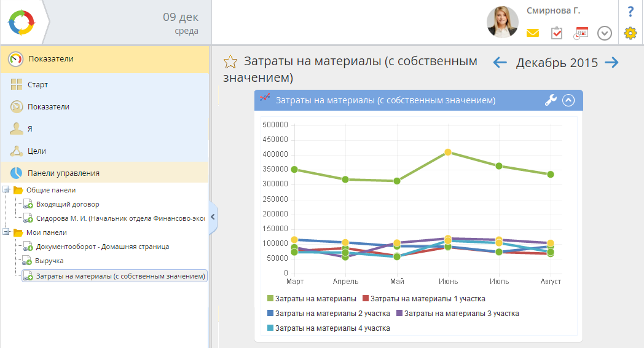Viewport: 644px width, 348px height.
Task: Open the 'Цели' menu section
Action: tap(37, 151)
